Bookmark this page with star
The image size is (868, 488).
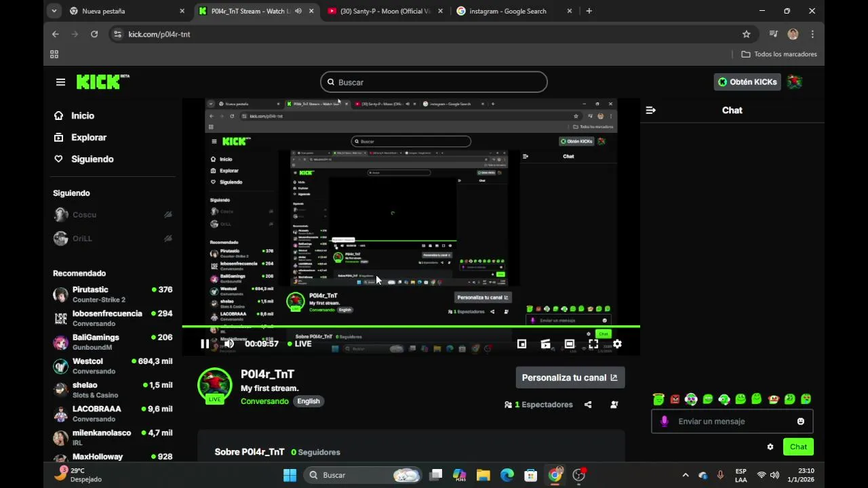point(747,34)
